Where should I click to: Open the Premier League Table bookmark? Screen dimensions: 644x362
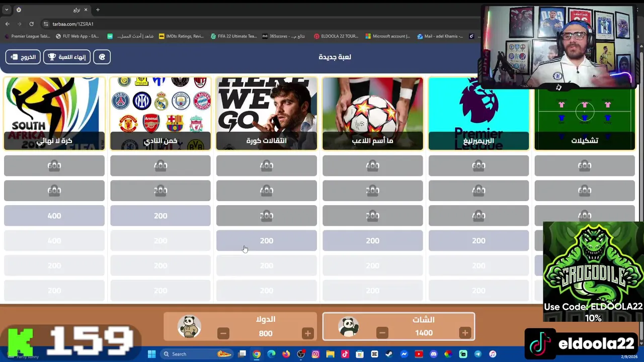point(27,36)
